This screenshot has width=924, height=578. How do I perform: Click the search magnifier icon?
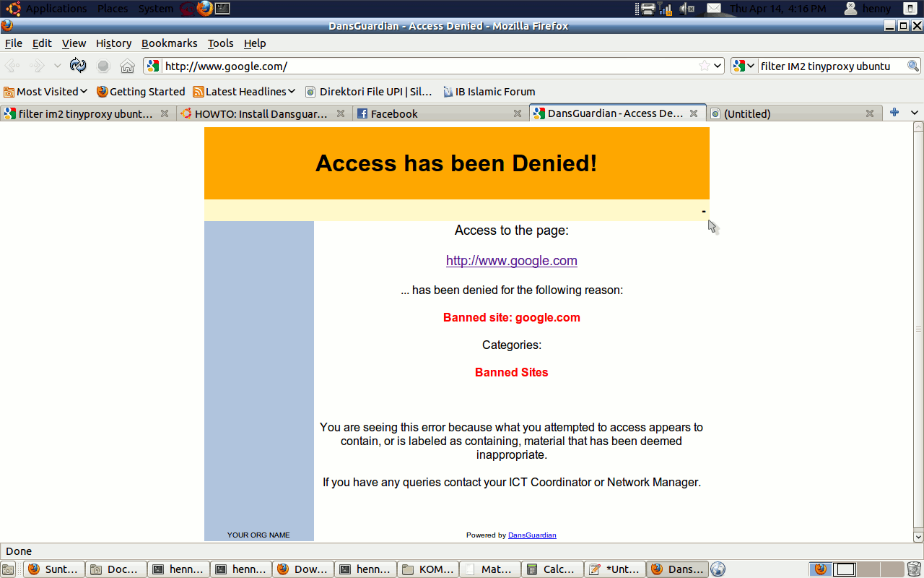click(x=913, y=66)
